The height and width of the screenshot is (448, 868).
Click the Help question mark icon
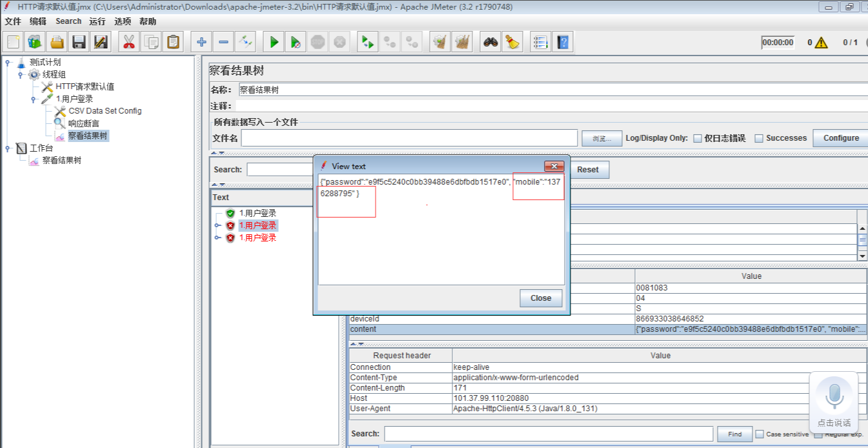tap(562, 41)
